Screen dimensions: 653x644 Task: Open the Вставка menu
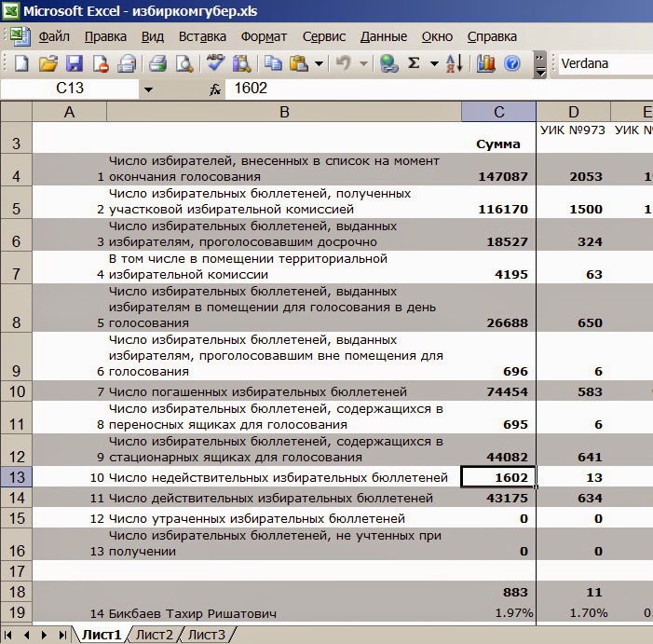pos(202,36)
